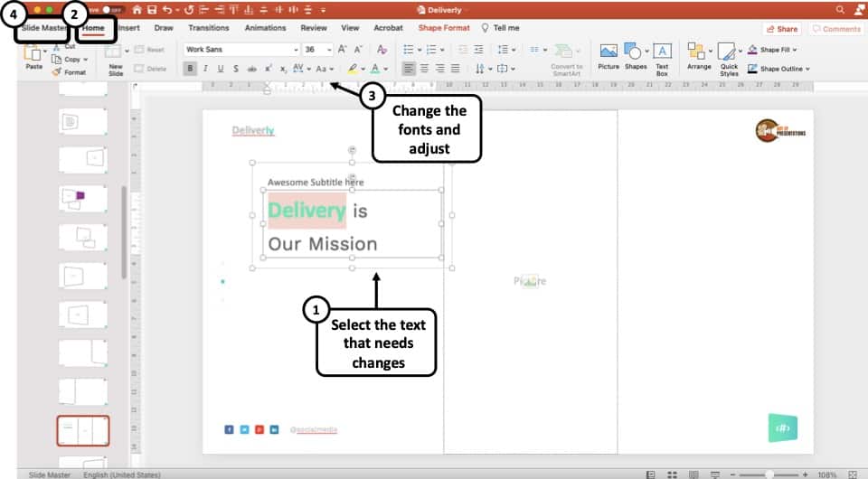Open the font name box Work Sans

[x=241, y=49]
